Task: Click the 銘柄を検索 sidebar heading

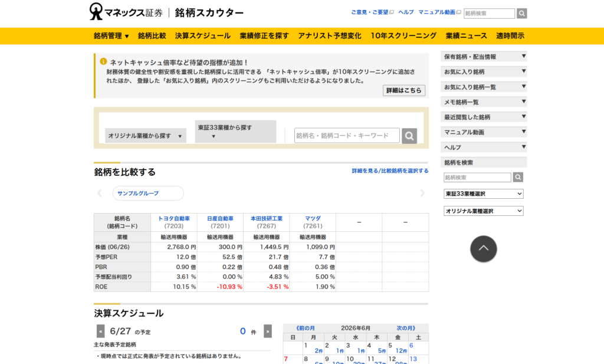Action: click(484, 163)
